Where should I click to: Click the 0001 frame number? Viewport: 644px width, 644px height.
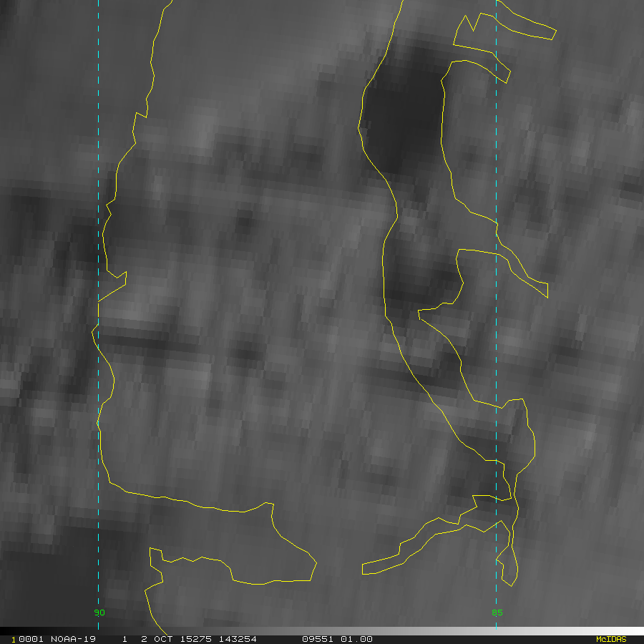tap(31, 639)
